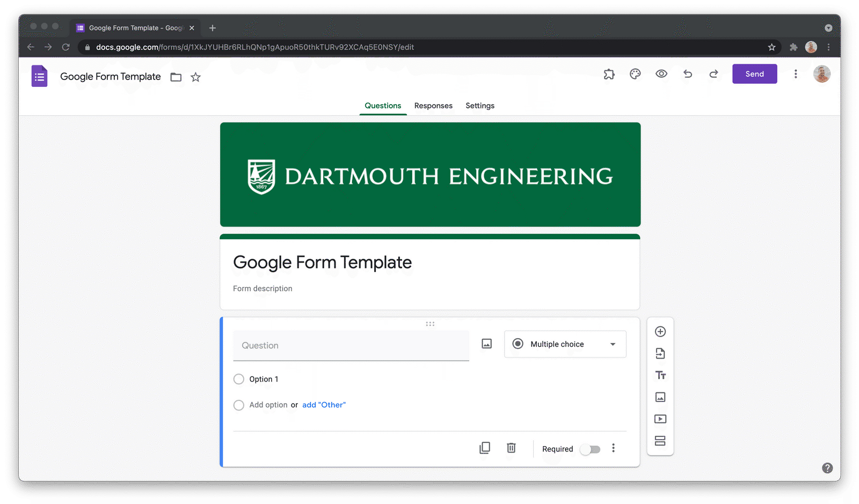Open the help question mark icon
Screen dimensions: 859x504
point(827,468)
